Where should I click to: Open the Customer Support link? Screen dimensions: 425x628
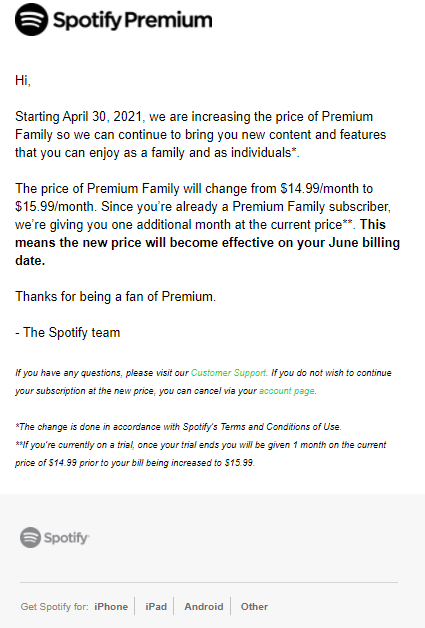(228, 373)
